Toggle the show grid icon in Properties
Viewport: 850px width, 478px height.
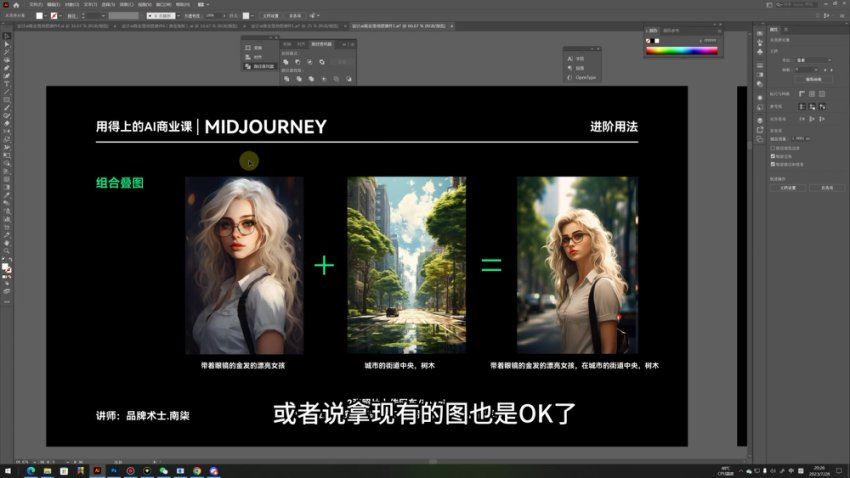point(812,94)
